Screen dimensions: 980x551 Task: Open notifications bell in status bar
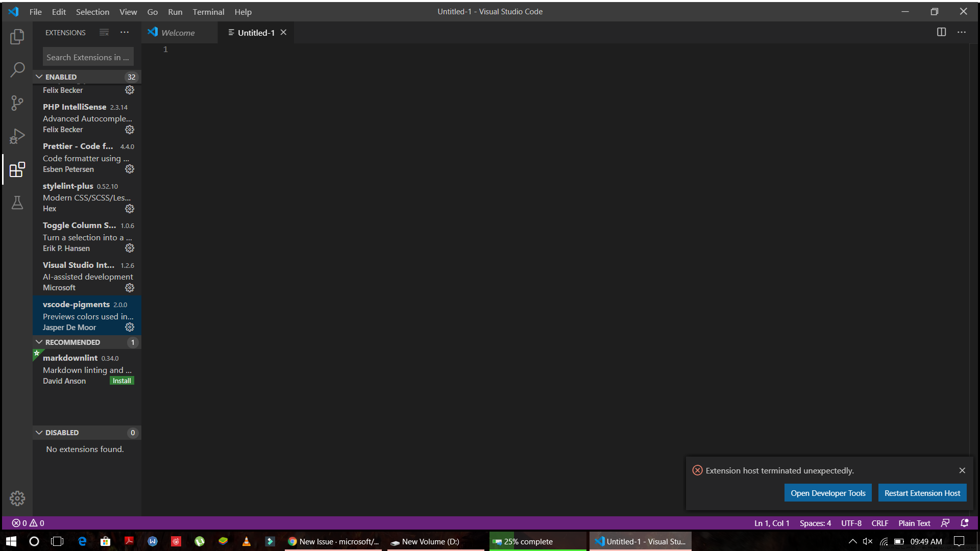point(964,523)
